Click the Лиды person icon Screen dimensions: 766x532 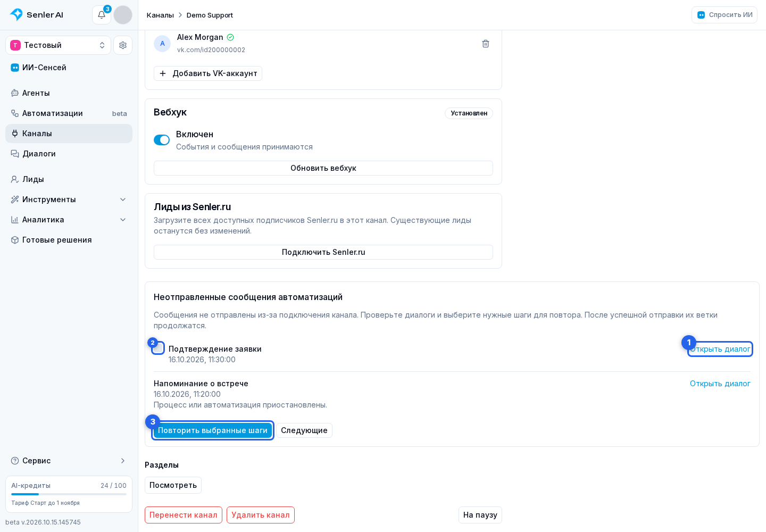click(x=15, y=179)
